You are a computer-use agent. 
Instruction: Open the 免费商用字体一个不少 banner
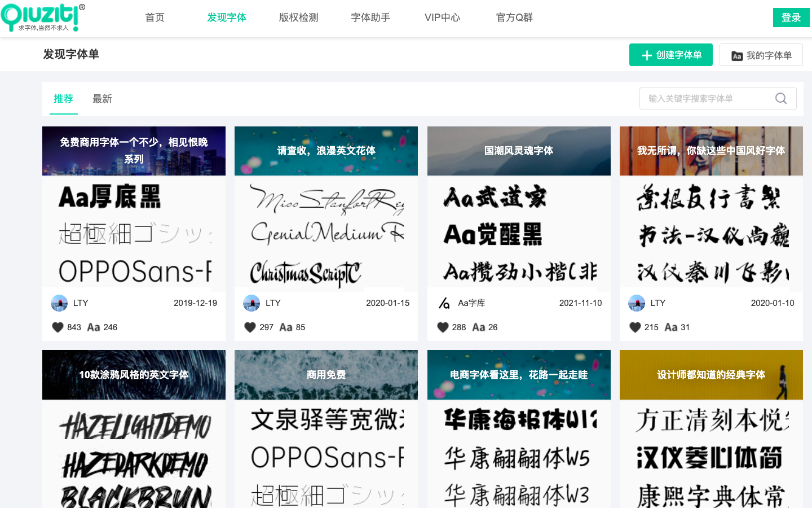click(134, 151)
